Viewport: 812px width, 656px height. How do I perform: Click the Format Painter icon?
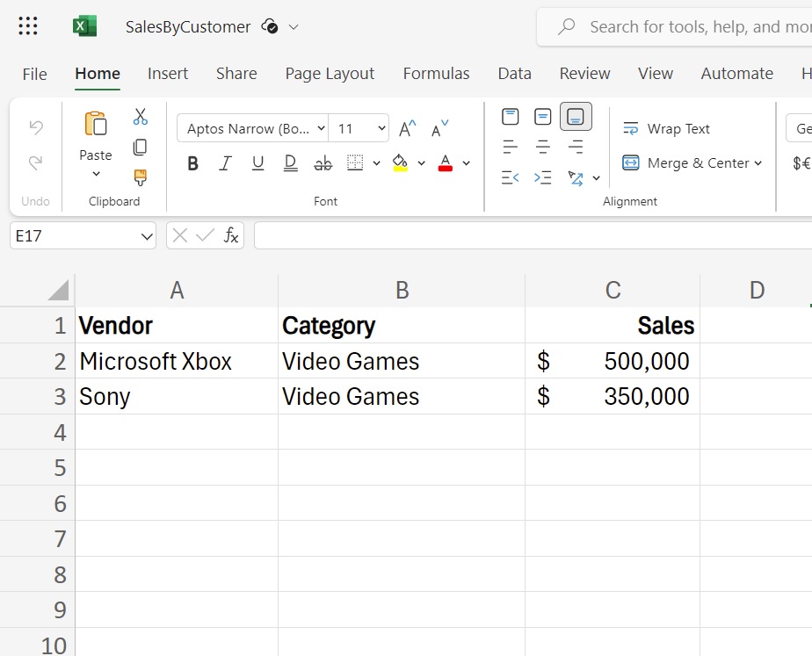tap(139, 177)
